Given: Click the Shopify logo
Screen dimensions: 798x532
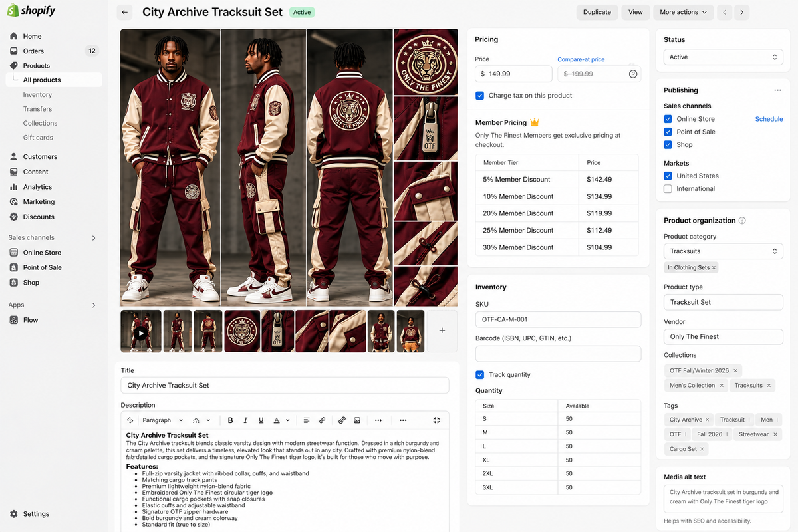Looking at the screenshot, I should (31, 11).
